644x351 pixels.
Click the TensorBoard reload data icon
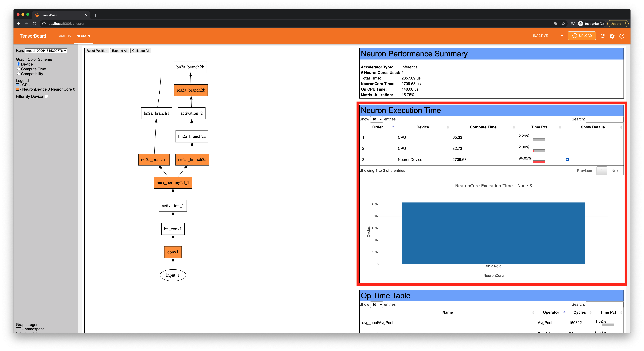coord(603,36)
